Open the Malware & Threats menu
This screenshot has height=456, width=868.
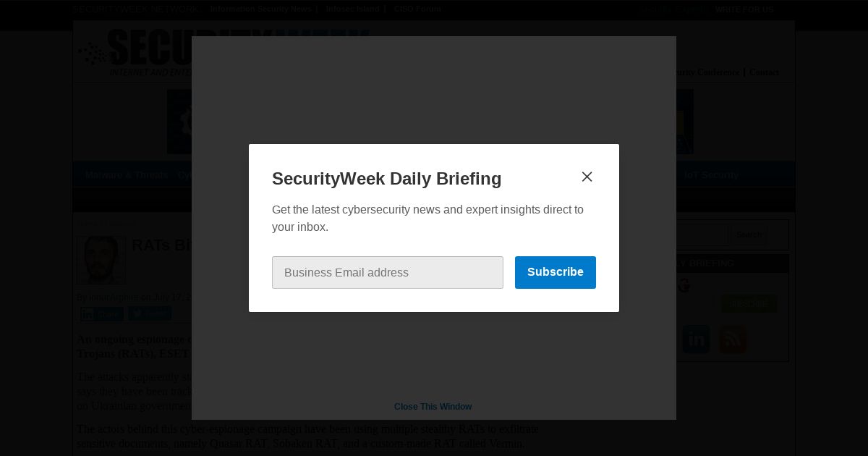pos(127,174)
